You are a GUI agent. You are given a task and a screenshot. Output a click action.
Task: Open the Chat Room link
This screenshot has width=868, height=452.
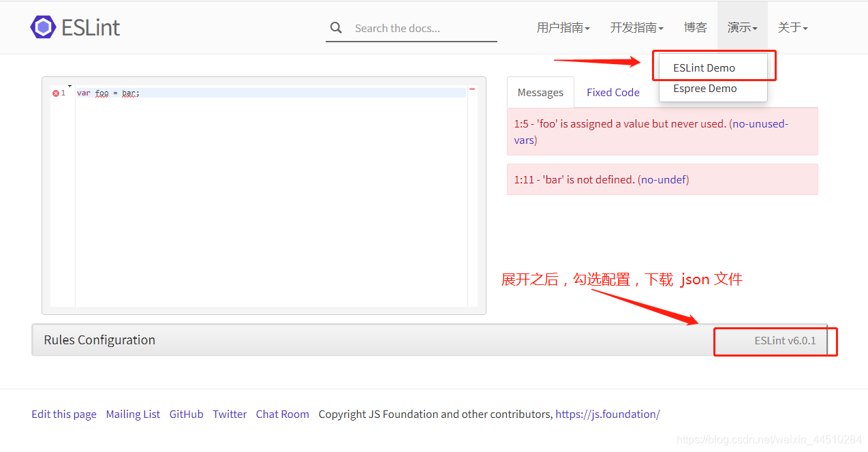[283, 414]
